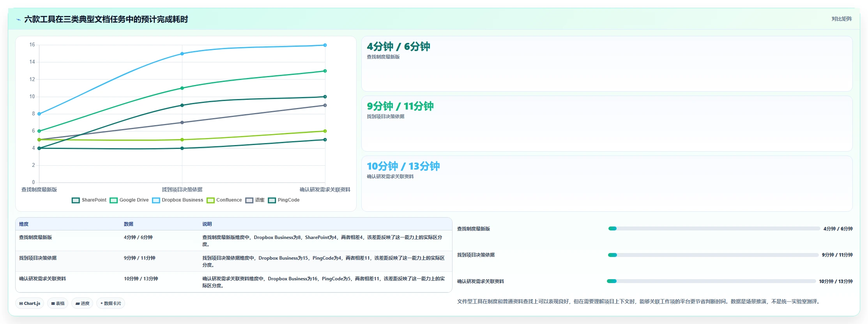The width and height of the screenshot is (868, 324).
Task: Click the Confluence point at value 6
Action: click(x=325, y=131)
